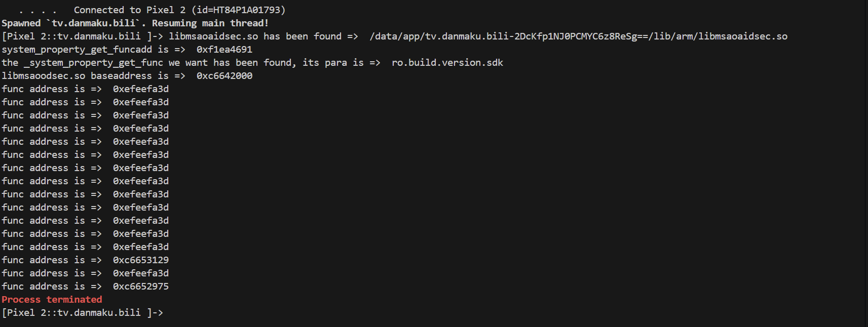Click the vertical scrollbar at right edge
The image size is (868, 327).
pos(866,163)
